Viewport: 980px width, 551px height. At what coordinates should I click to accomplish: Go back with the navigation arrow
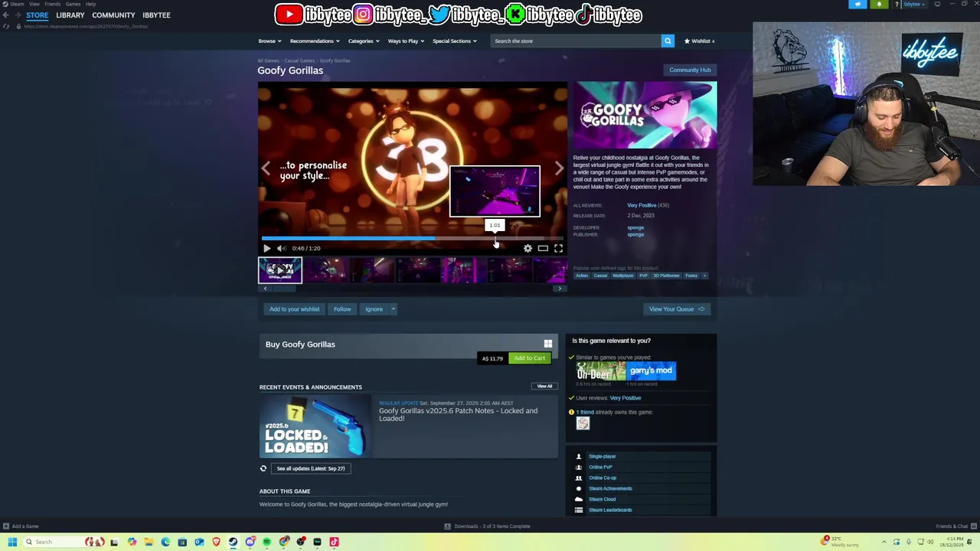pos(6,15)
